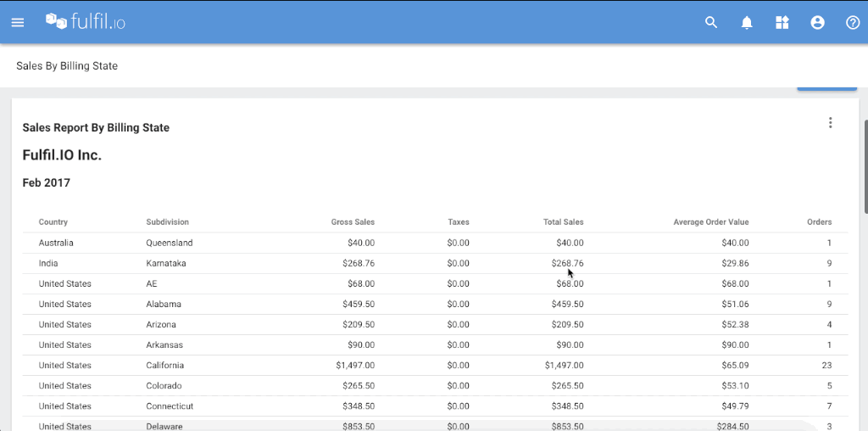Sort by Taxes column header
The height and width of the screenshot is (431, 868).
click(x=459, y=222)
